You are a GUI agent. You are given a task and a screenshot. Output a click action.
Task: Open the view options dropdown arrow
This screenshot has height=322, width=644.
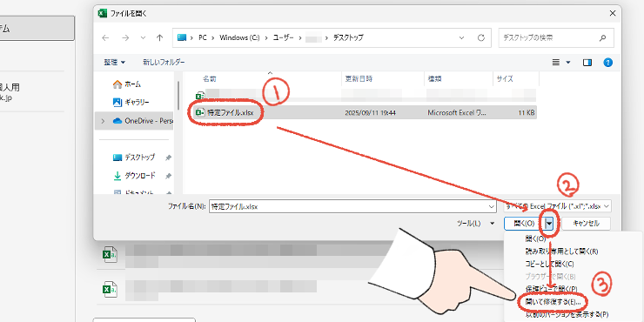tap(568, 63)
